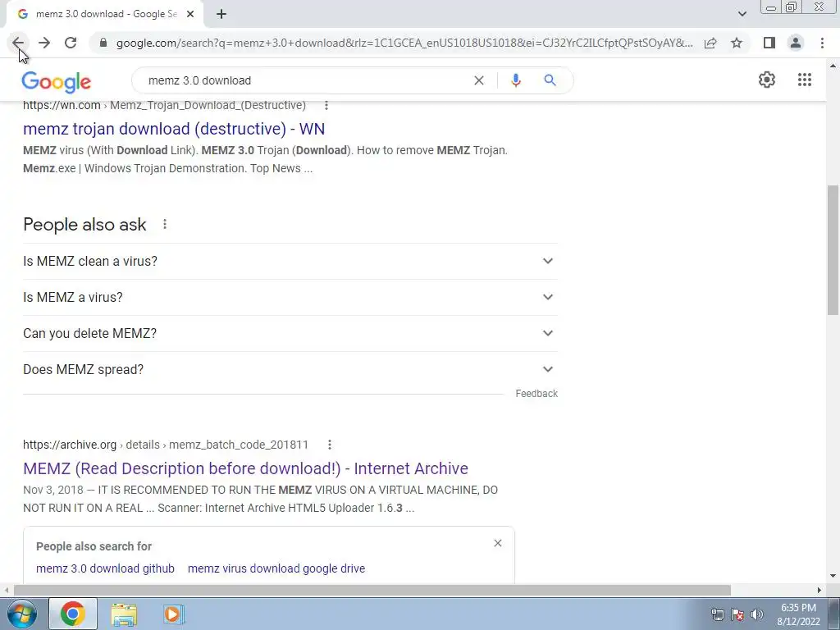
Task: Open the Windows Start menu
Action: tap(21, 614)
